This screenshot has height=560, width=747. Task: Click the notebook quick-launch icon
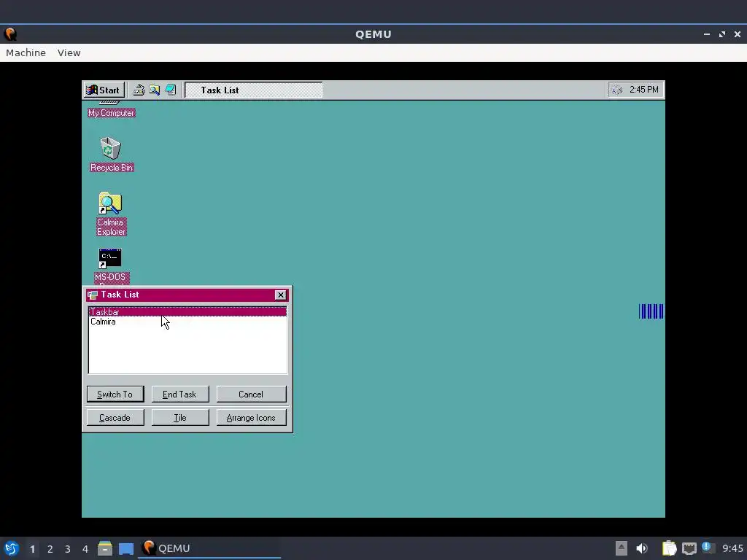[171, 90]
